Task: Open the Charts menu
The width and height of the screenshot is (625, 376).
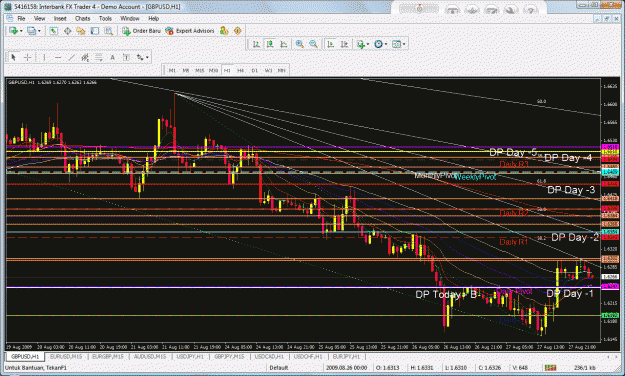Action: [x=82, y=18]
